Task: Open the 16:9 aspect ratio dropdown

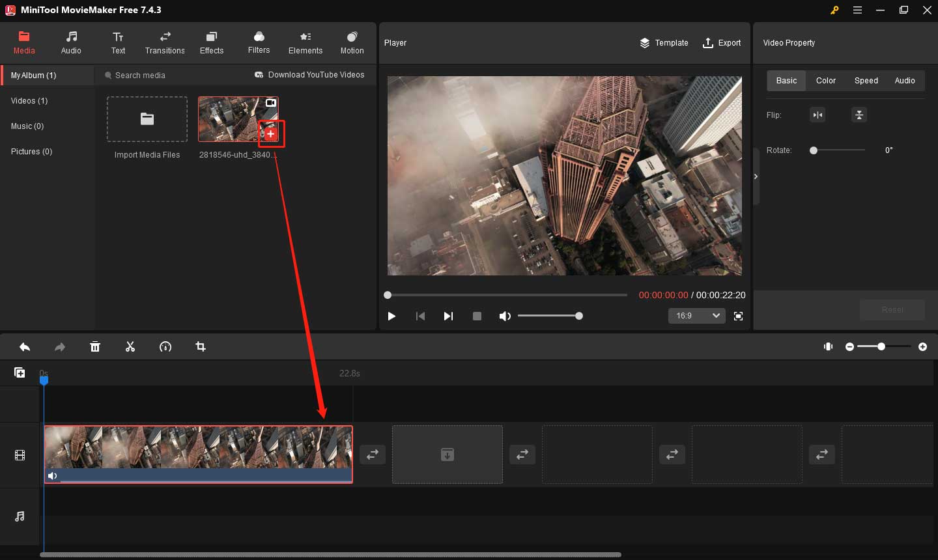Action: pyautogui.click(x=696, y=316)
